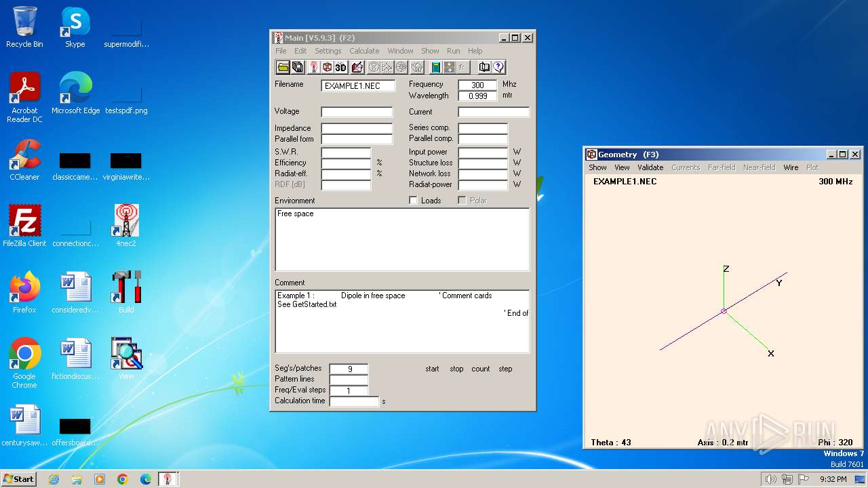Click the Windows Start button
This screenshot has height=488, width=868.
18,479
